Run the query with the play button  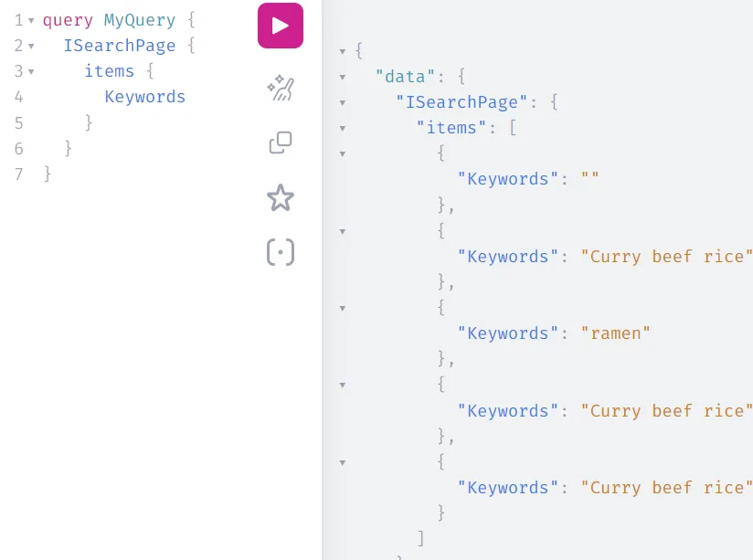pyautogui.click(x=281, y=26)
